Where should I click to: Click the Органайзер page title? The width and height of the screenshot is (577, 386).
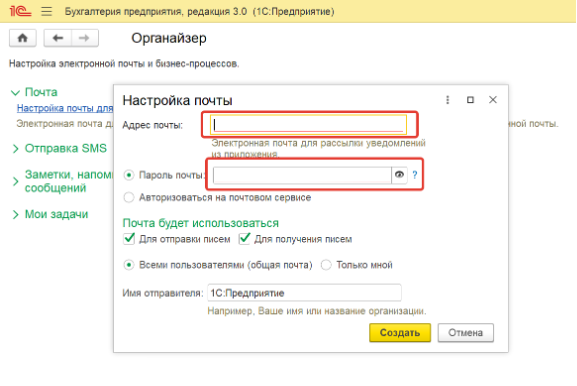point(169,38)
